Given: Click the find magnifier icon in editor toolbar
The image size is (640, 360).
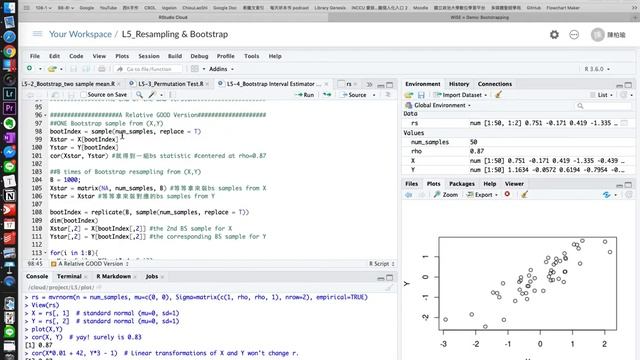Looking at the screenshot, I should coord(139,95).
